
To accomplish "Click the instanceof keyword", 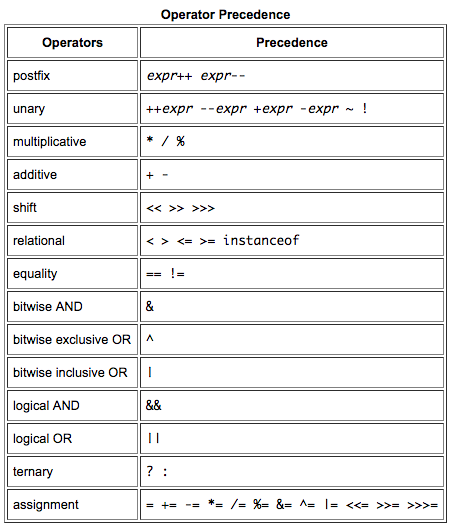I will pyautogui.click(x=261, y=240).
